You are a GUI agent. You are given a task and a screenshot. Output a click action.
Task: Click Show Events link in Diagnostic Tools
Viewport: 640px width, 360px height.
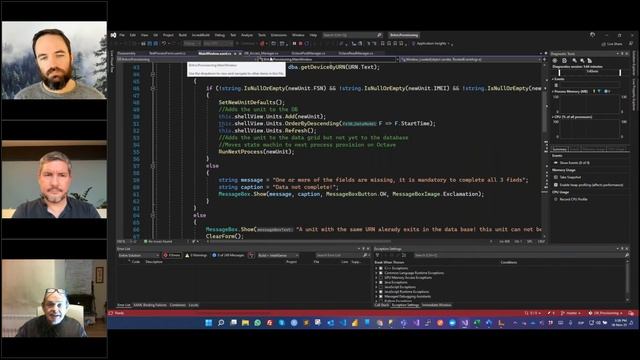[x=575, y=163]
